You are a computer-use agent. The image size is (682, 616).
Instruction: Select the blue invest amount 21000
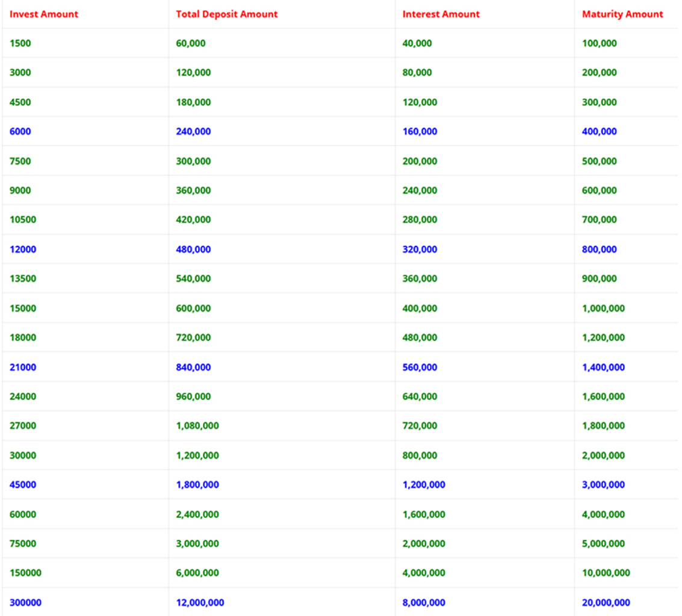[x=23, y=367]
